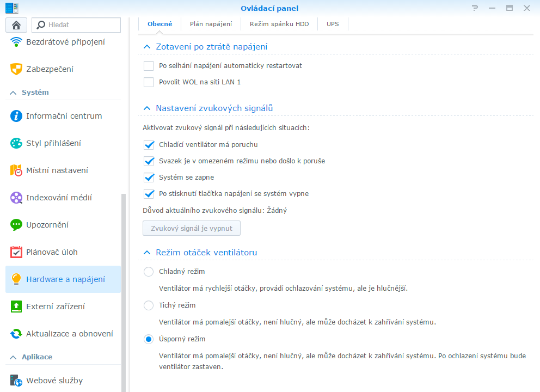Screen dimensions: 540x392
Task: Open Plánovač úloh via the calendar icon
Action: pyautogui.click(x=16, y=252)
